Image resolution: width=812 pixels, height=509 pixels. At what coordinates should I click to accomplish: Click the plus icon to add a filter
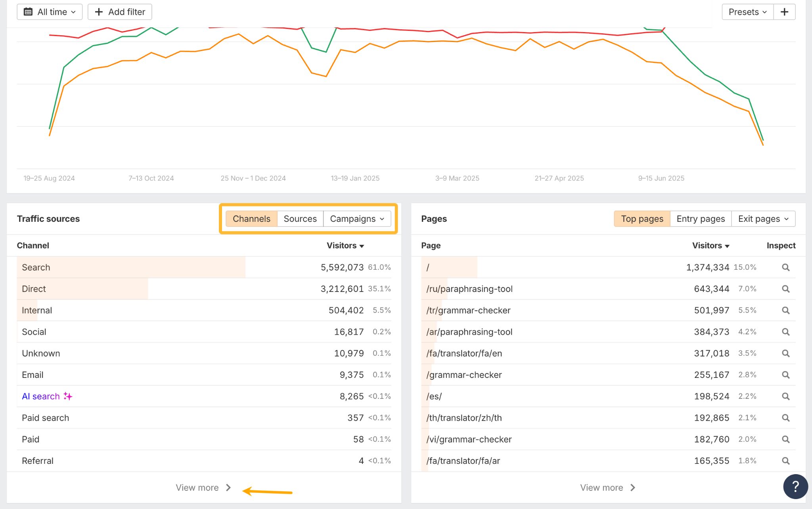pyautogui.click(x=98, y=11)
